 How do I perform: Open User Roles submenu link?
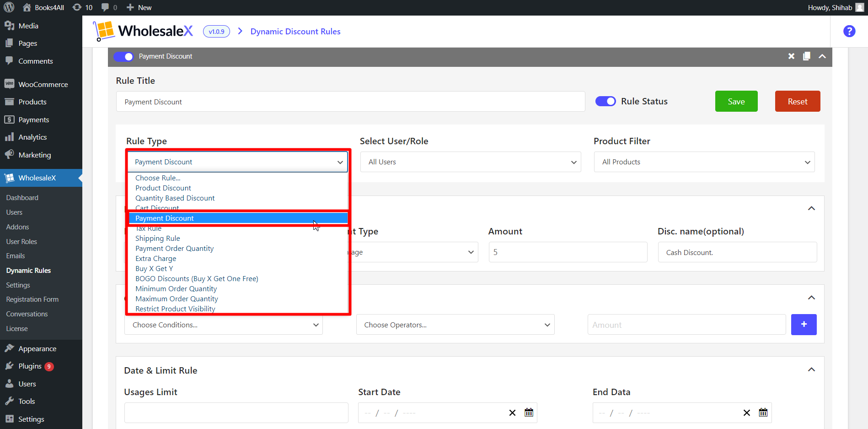point(21,241)
